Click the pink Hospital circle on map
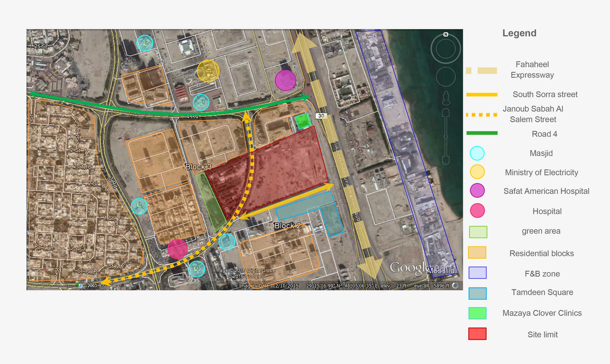 177,249
